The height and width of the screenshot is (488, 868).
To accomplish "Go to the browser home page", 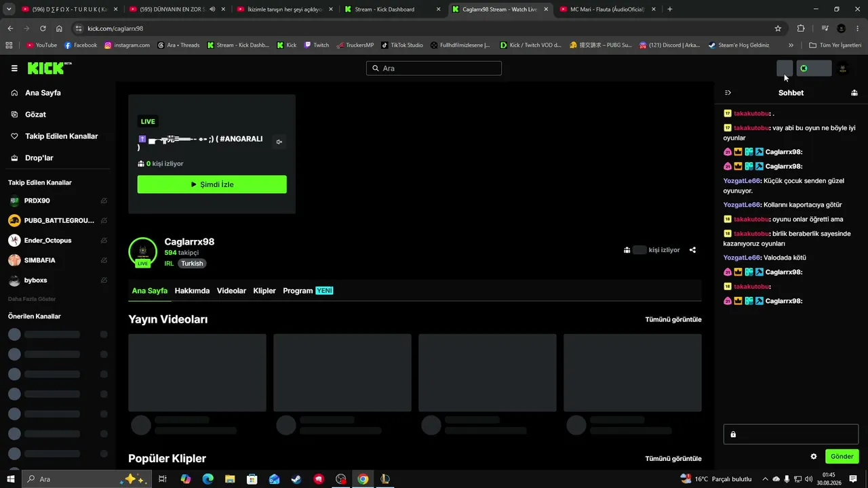I will (x=59, y=28).
